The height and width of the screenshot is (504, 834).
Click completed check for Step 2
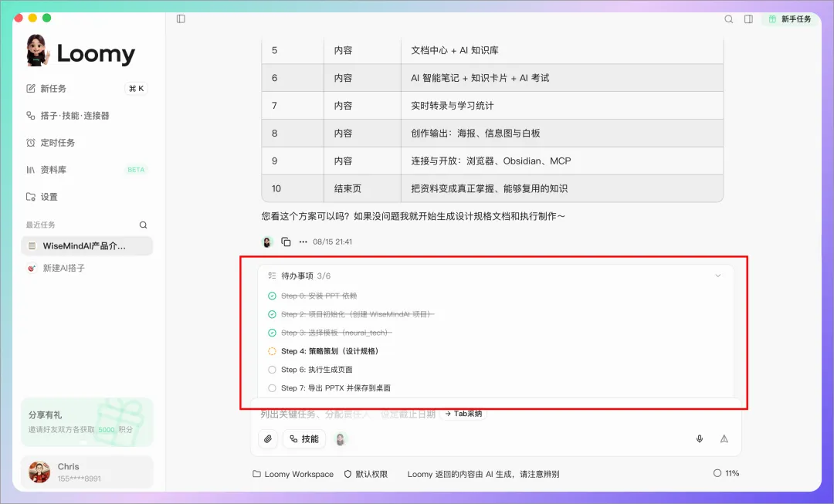tap(272, 314)
